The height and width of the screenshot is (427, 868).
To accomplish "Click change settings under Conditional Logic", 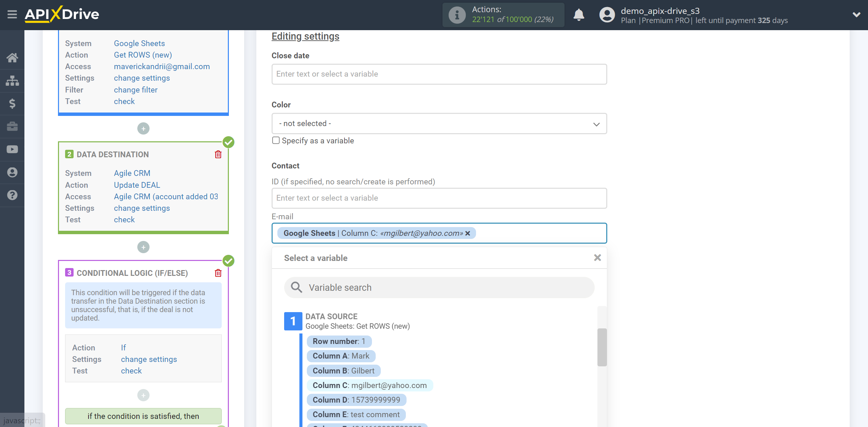I will pos(149,359).
